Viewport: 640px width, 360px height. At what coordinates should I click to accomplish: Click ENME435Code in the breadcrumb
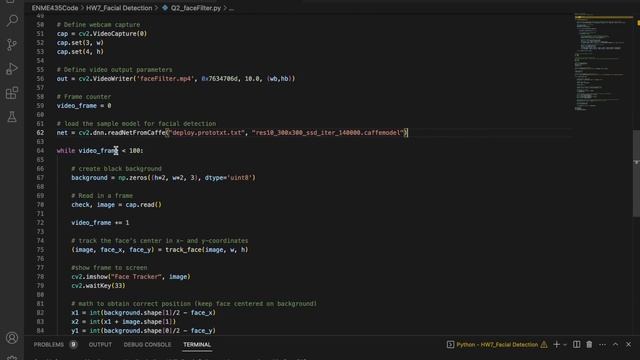pyautogui.click(x=55, y=8)
